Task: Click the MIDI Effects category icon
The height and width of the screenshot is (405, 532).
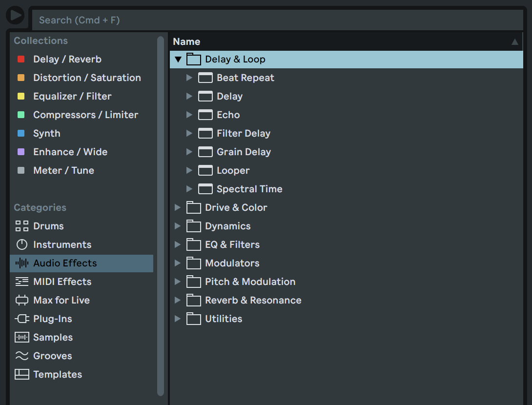Action: click(21, 282)
